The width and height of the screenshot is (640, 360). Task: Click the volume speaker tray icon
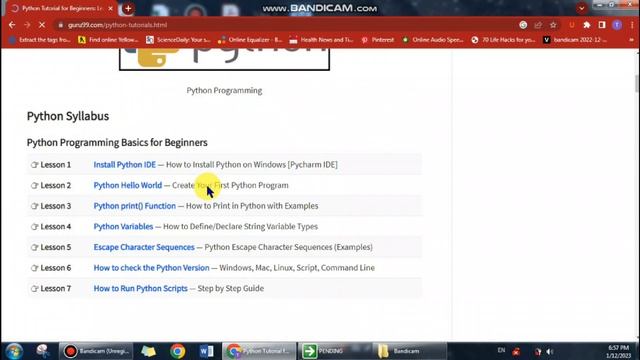550,351
